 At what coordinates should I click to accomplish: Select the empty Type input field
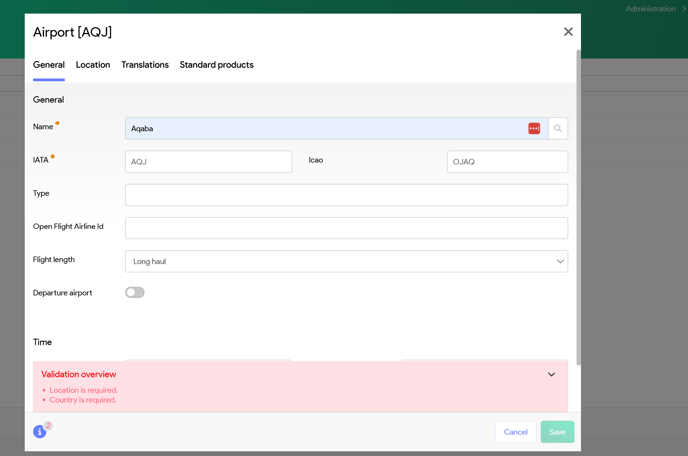click(346, 194)
